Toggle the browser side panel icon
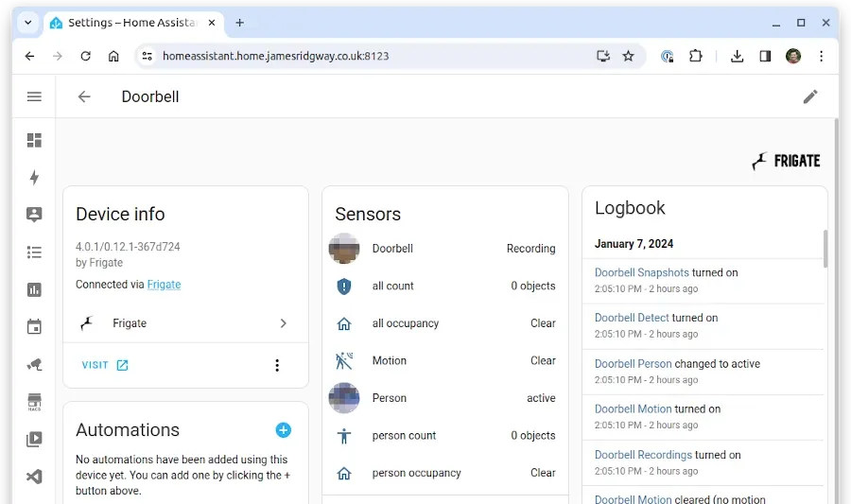This screenshot has height=504, width=851. [x=765, y=56]
